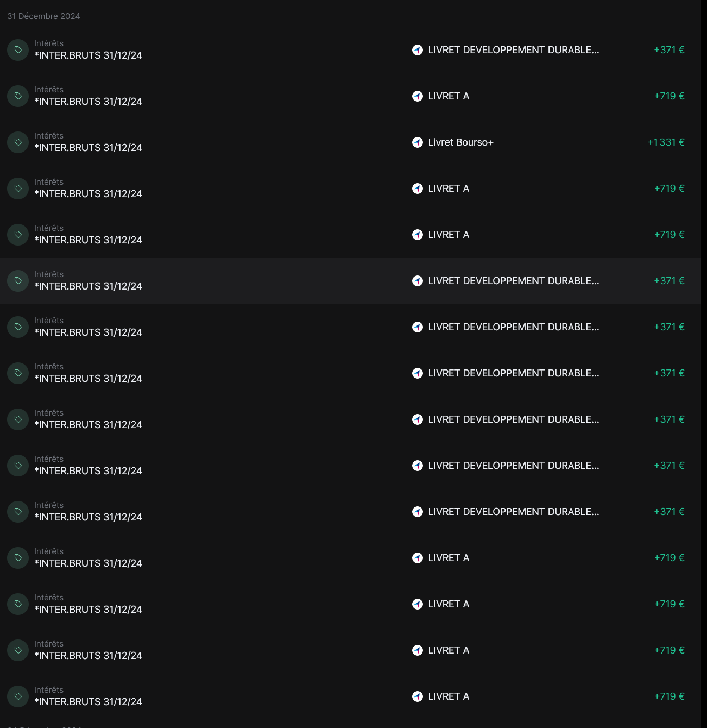Click the tag icon of the first transaction
Image resolution: width=707 pixels, height=728 pixels.
click(x=18, y=50)
